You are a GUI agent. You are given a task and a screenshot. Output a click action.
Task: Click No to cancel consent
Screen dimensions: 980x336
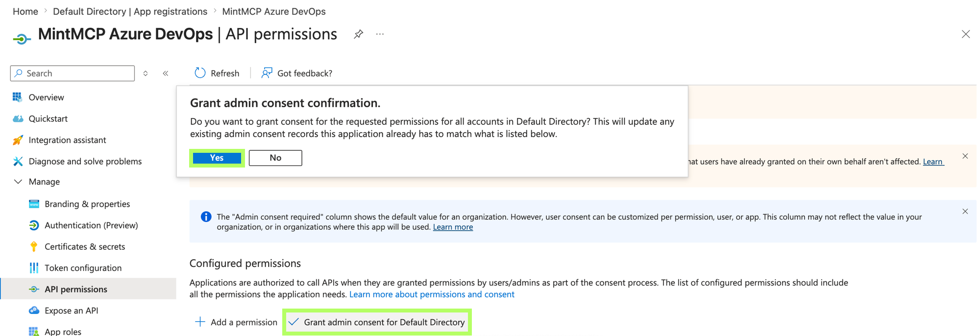(275, 158)
